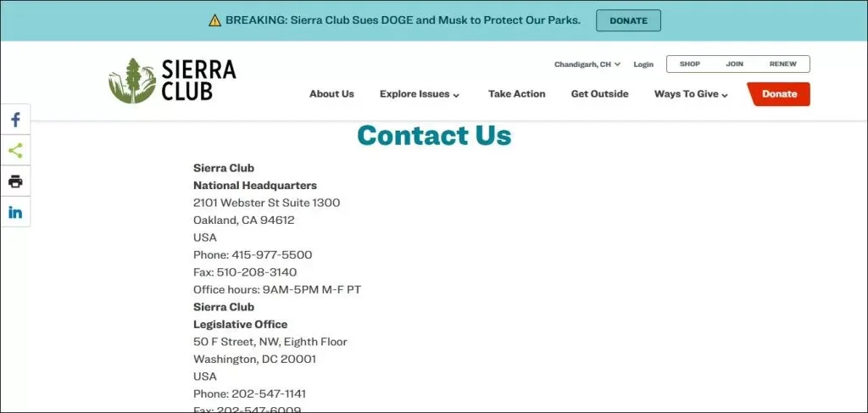
Task: Select phone number 415-977-5500
Action: tap(272, 254)
